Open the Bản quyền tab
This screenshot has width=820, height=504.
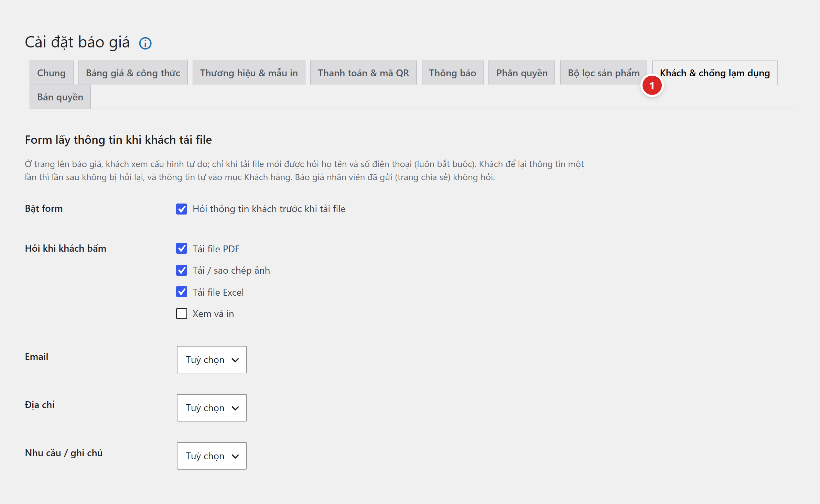click(60, 97)
